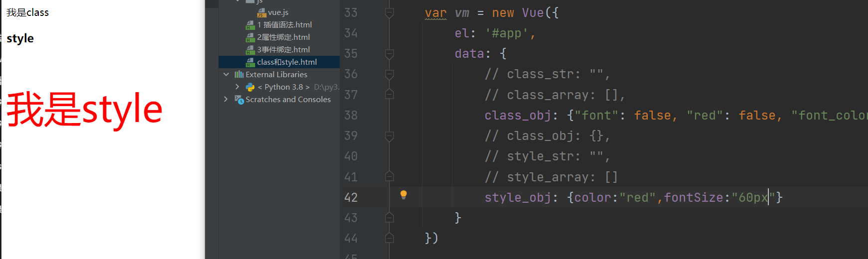
Task: Select External Libraries label
Action: [277, 74]
